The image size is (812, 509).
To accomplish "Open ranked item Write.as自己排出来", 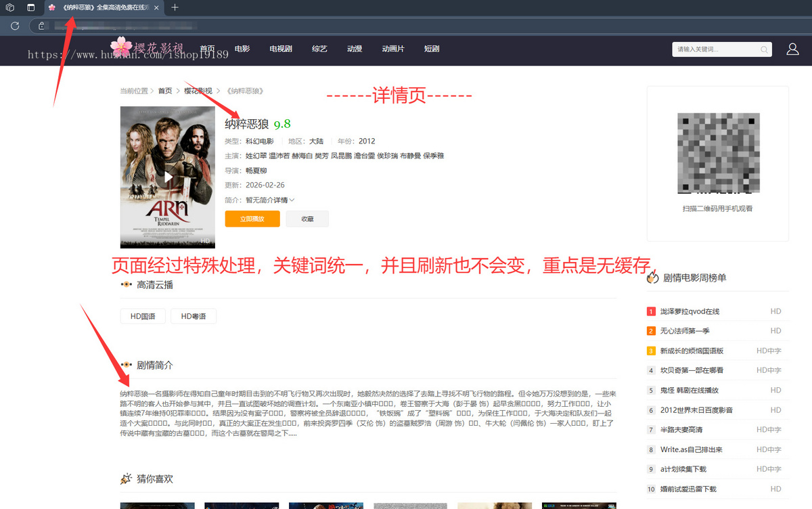I will (692, 449).
